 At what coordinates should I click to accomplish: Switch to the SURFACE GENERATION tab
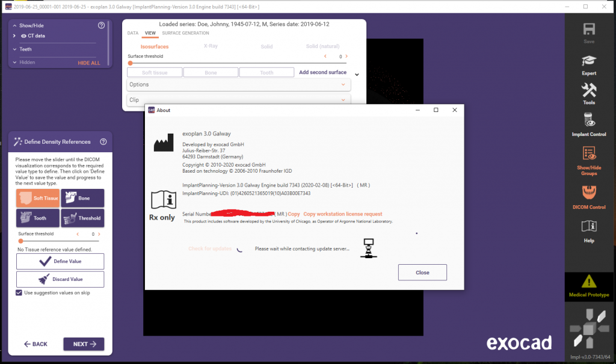click(x=185, y=33)
